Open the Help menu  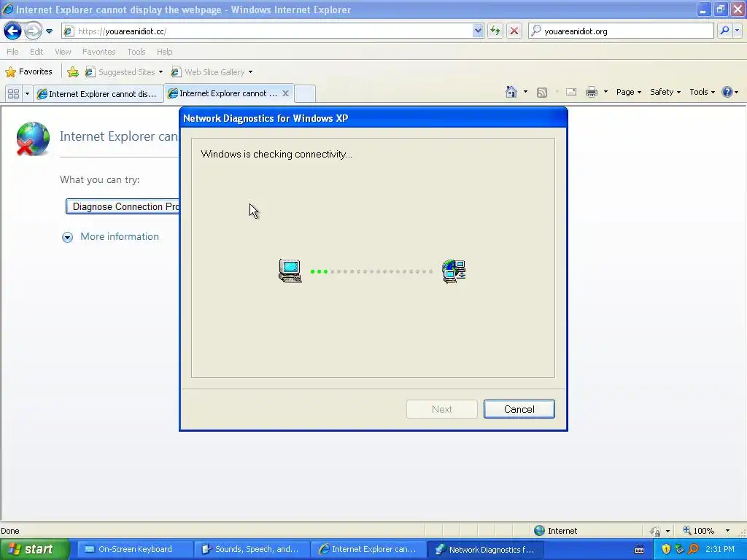tap(164, 52)
